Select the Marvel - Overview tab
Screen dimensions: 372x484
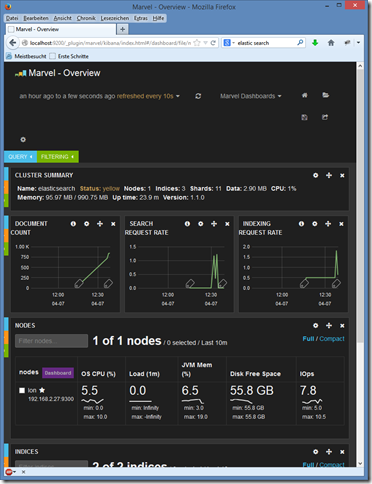[61, 29]
